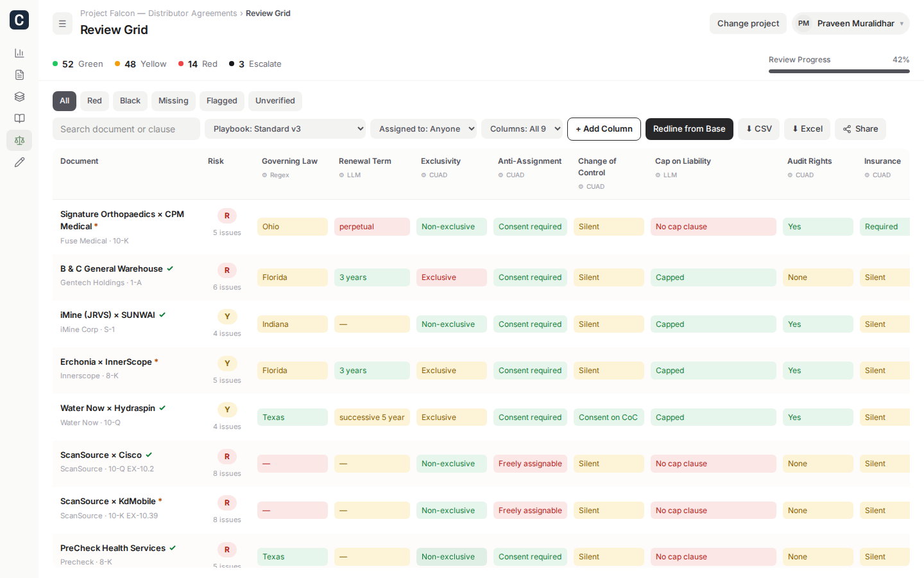Click the C app logo icon
Viewport: 924px width, 578px height.
(19, 20)
